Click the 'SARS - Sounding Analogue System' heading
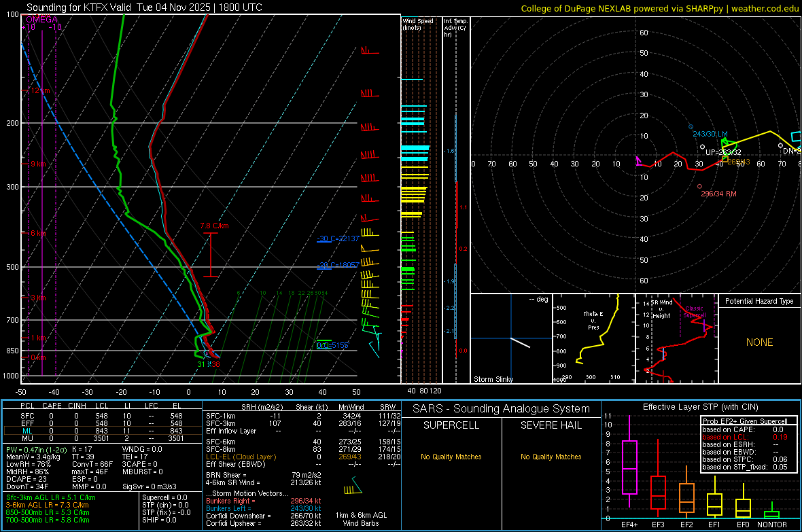Image resolution: width=802 pixels, height=532 pixels. point(501,409)
